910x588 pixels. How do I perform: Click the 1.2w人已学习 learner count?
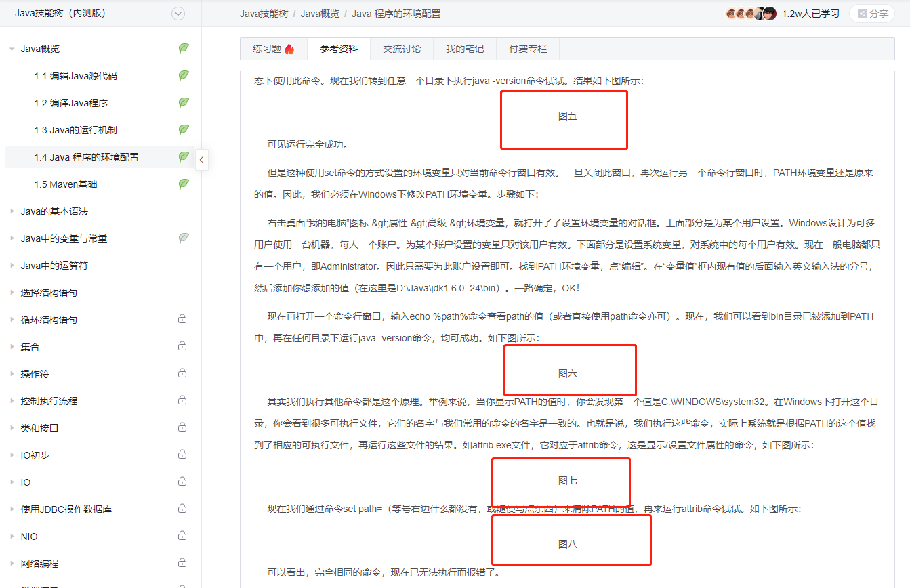click(810, 14)
